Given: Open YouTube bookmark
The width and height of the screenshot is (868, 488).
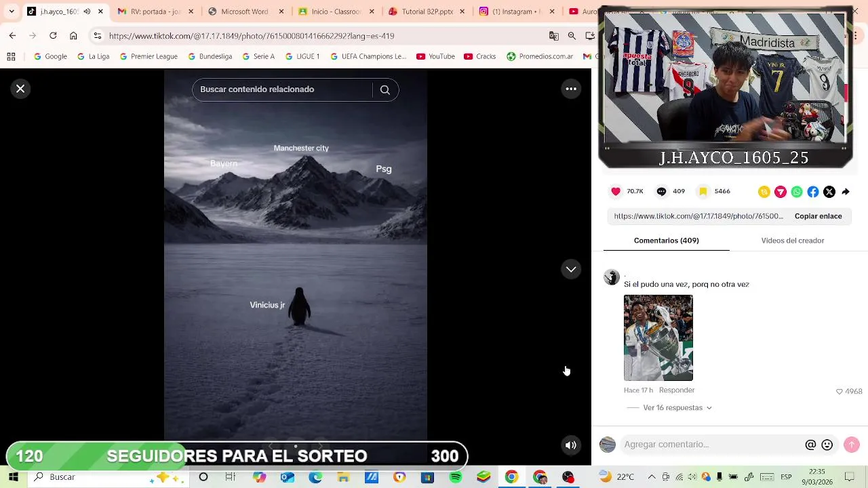Looking at the screenshot, I should (435, 56).
